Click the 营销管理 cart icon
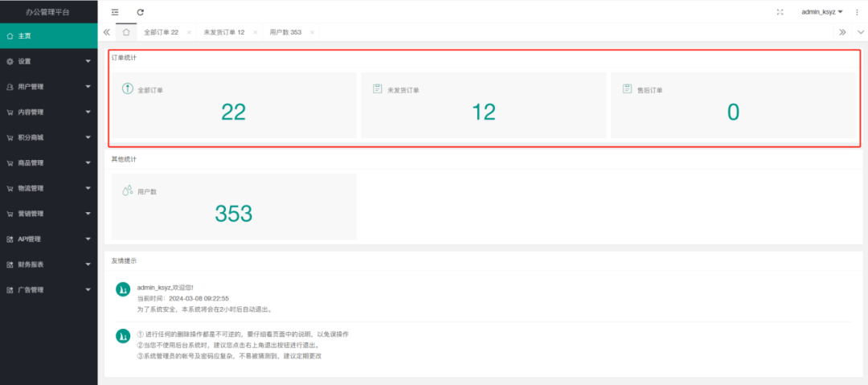868x385 pixels. pyautogui.click(x=10, y=214)
